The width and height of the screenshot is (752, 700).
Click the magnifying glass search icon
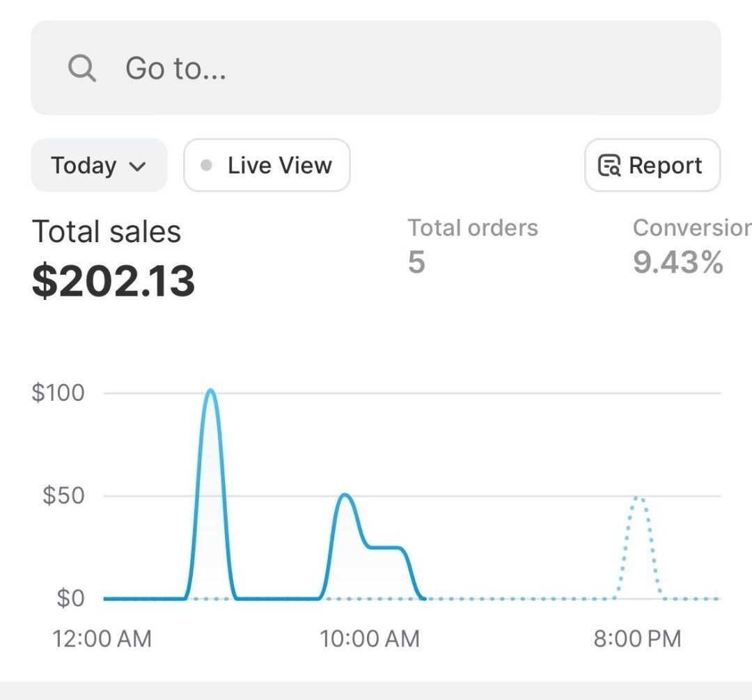coord(81,68)
